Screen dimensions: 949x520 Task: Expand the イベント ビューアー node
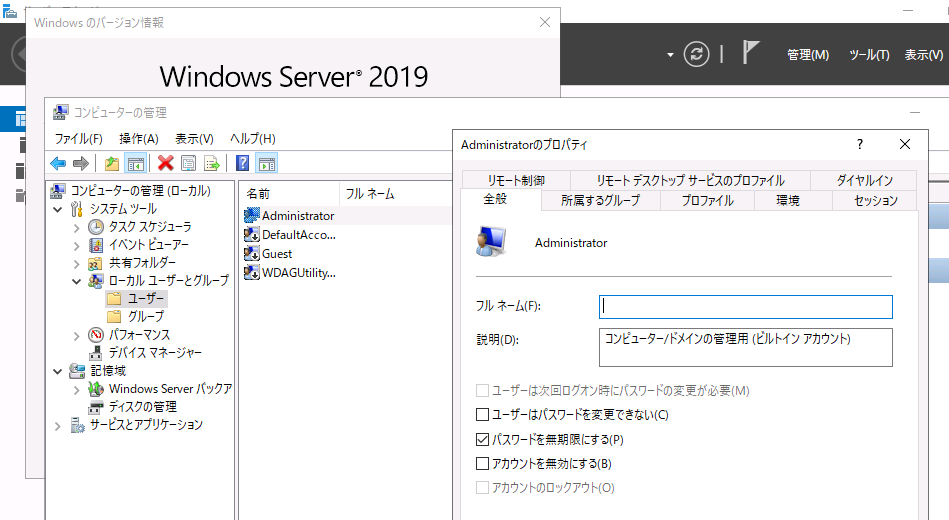click(76, 246)
